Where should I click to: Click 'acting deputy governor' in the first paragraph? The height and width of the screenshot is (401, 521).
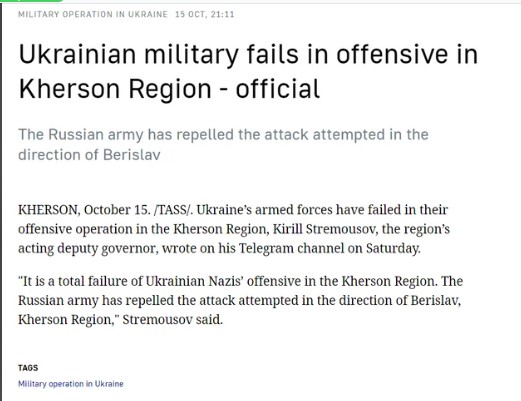(88, 249)
